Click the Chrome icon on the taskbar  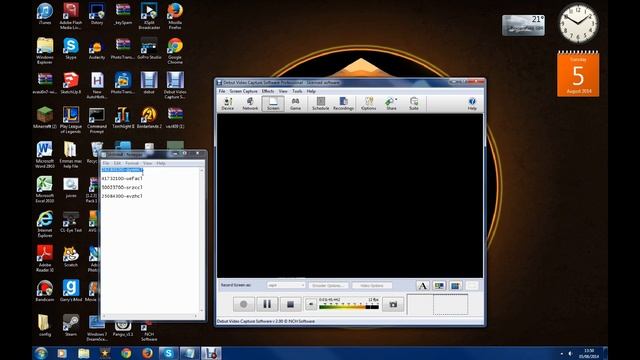click(126, 353)
